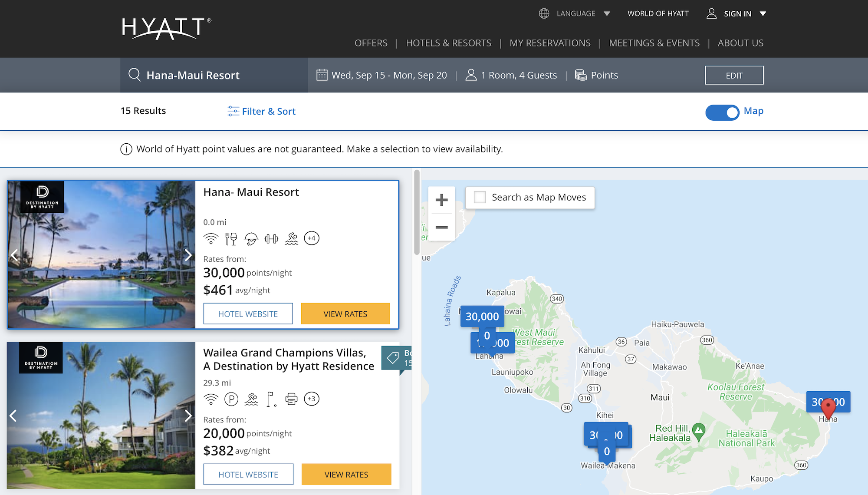Click the Points coins icon

click(581, 75)
